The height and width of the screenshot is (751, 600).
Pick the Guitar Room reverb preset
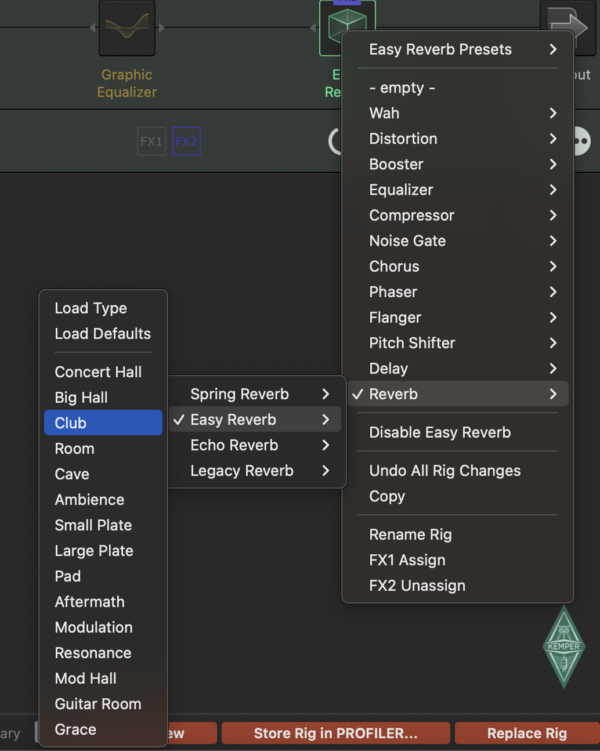(x=103, y=704)
